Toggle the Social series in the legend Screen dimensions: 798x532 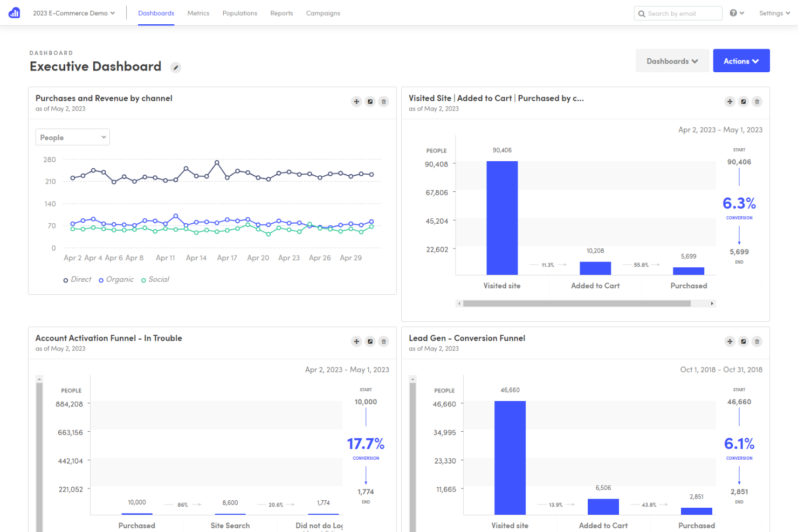[x=155, y=279]
